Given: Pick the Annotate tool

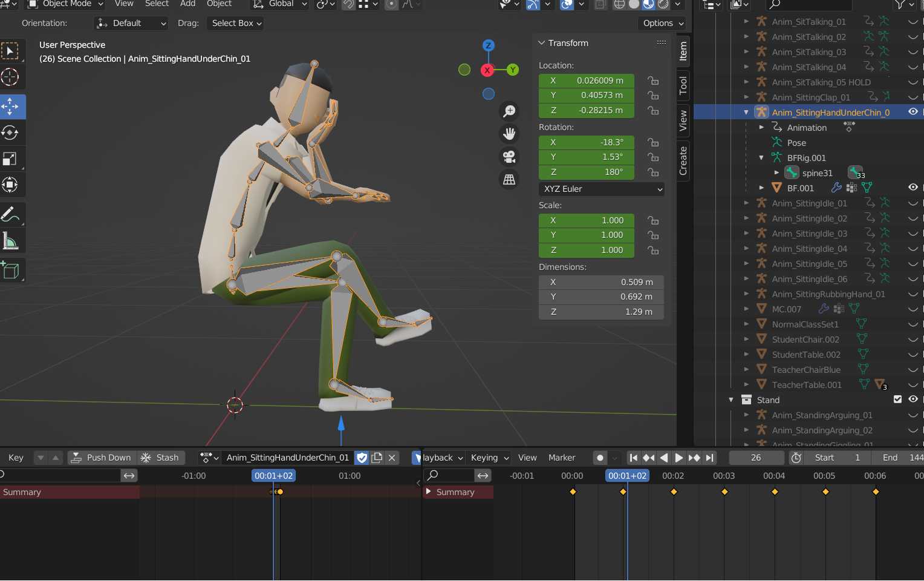Looking at the screenshot, I should tap(10, 214).
